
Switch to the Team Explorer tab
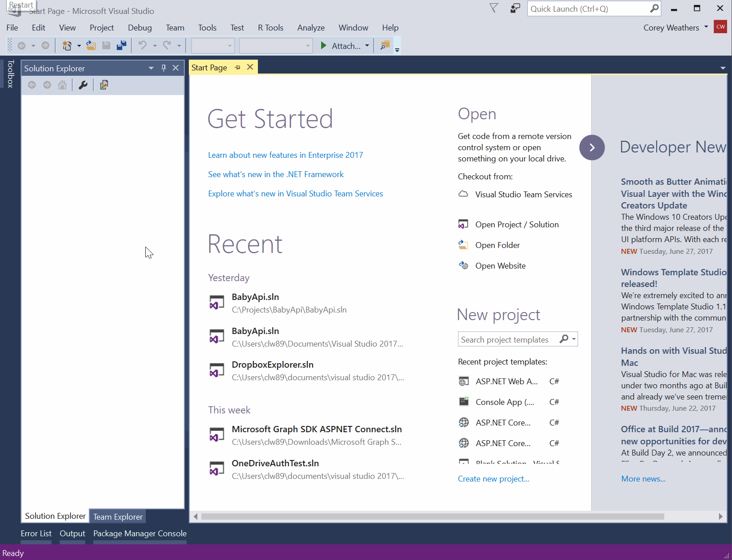118,517
